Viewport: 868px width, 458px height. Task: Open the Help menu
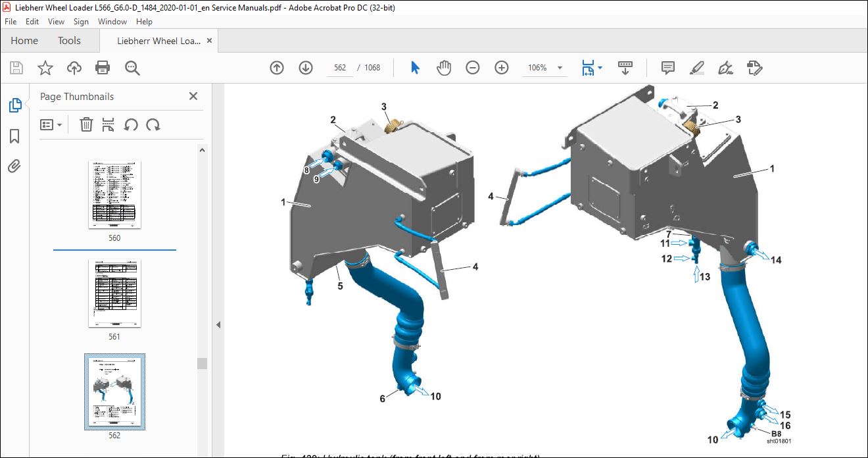tap(144, 22)
